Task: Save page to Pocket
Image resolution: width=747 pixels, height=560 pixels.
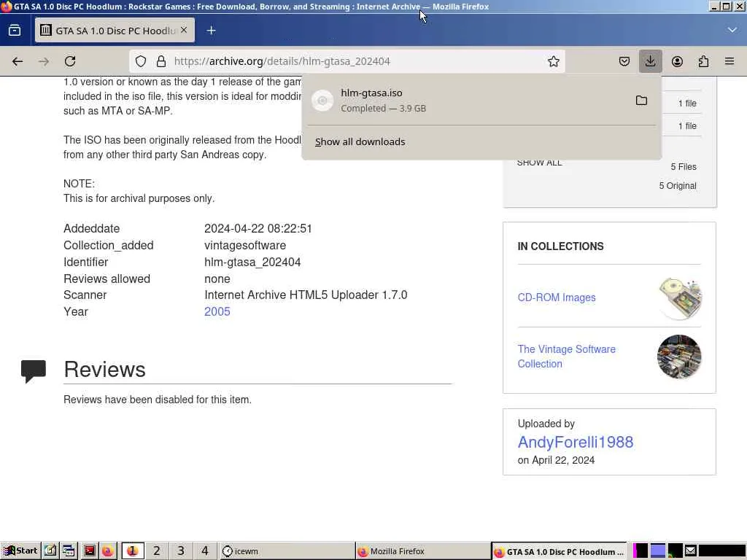Action: (624, 61)
